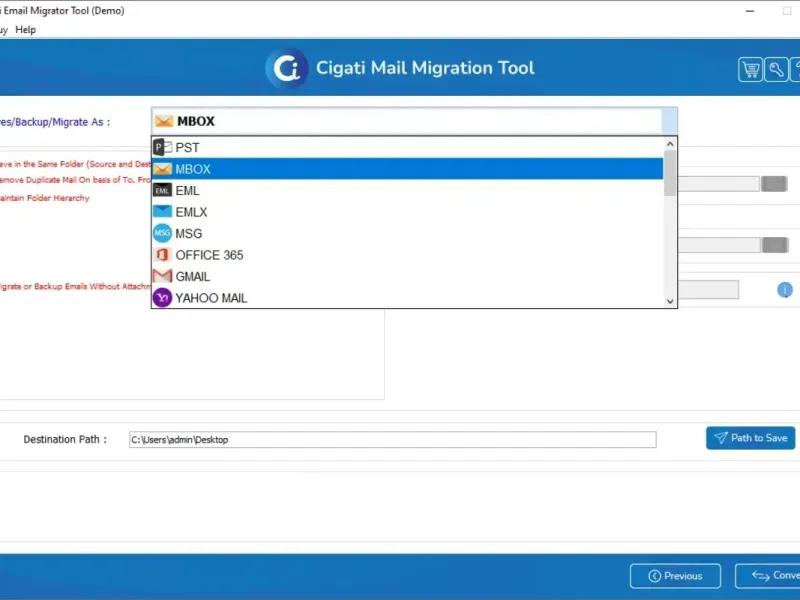The image size is (800, 600).
Task: Click the Cigati logo in the header
Action: click(x=287, y=68)
